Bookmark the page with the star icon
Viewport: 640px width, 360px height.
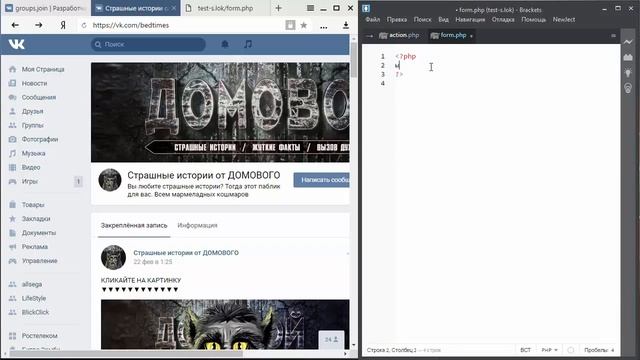tap(304, 25)
